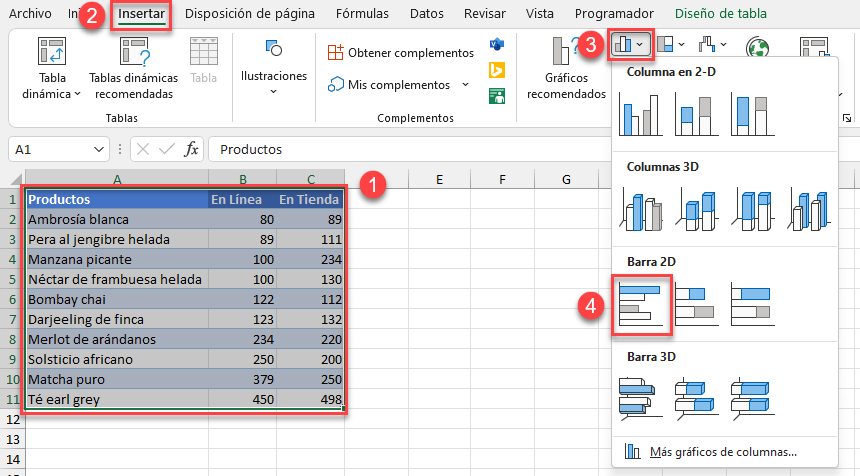Click cell Manzana picante

(x=117, y=259)
